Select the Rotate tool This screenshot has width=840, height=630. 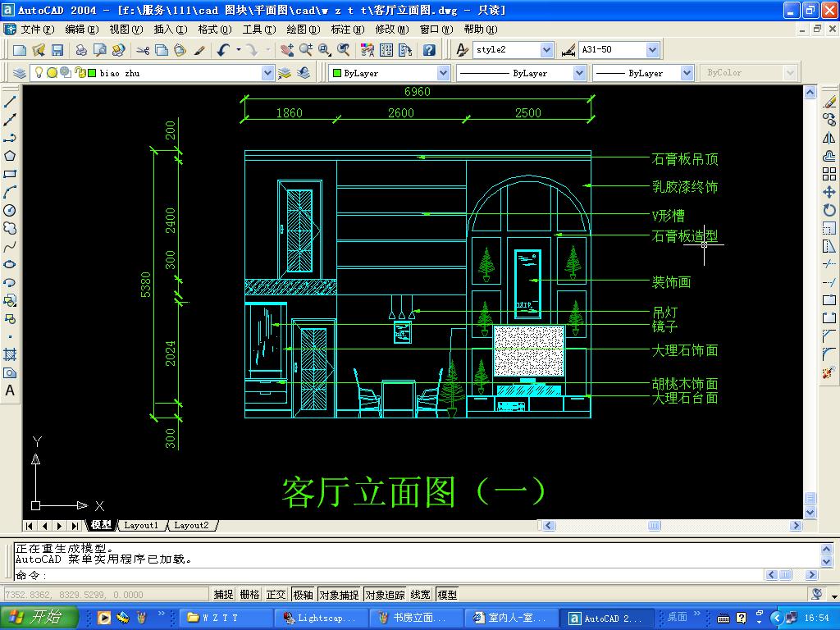click(829, 211)
